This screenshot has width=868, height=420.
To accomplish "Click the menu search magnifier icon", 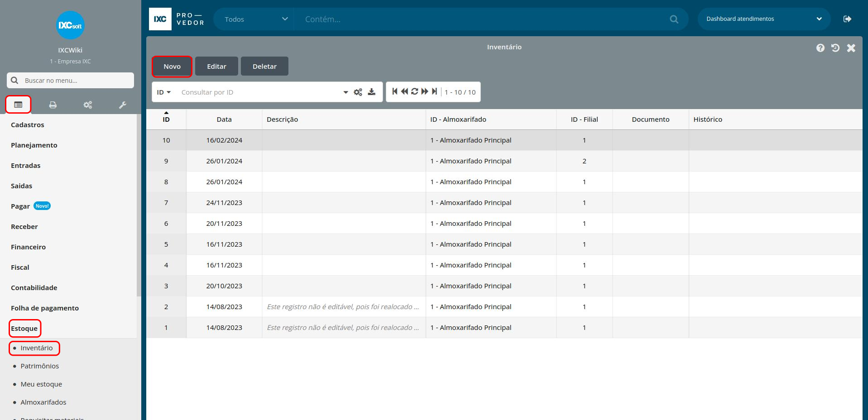I will (x=14, y=80).
